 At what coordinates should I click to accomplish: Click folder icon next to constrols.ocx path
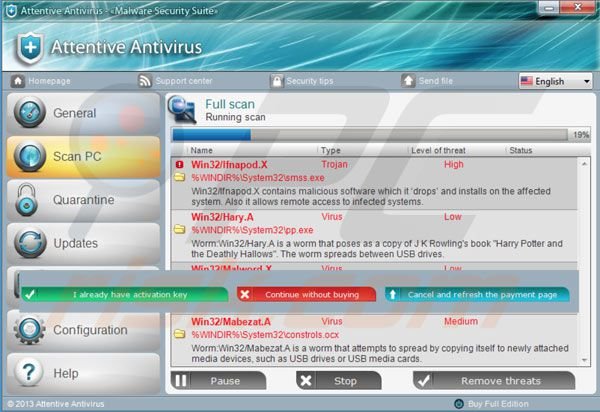click(179, 334)
